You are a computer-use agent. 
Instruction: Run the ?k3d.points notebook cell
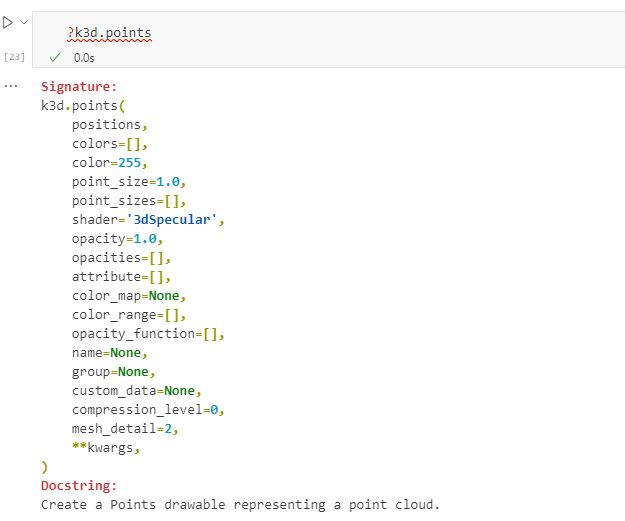pos(8,22)
